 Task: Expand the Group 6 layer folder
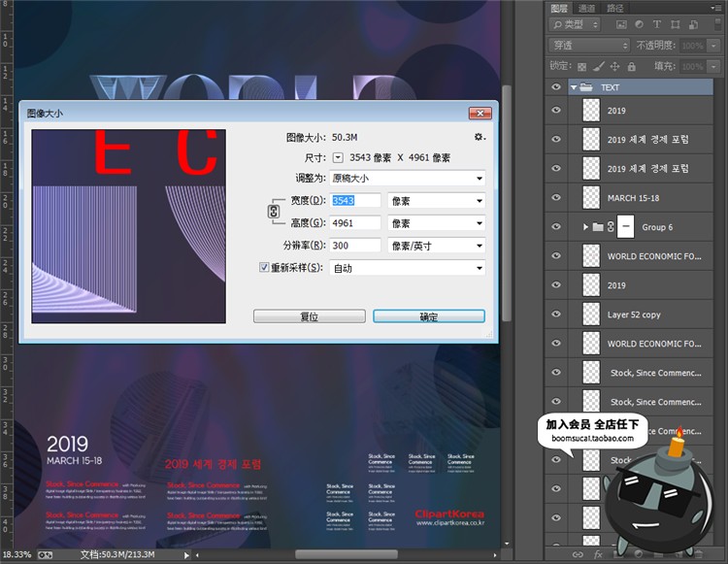(x=585, y=227)
